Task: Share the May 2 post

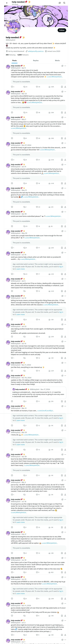Action: tap(65, 138)
